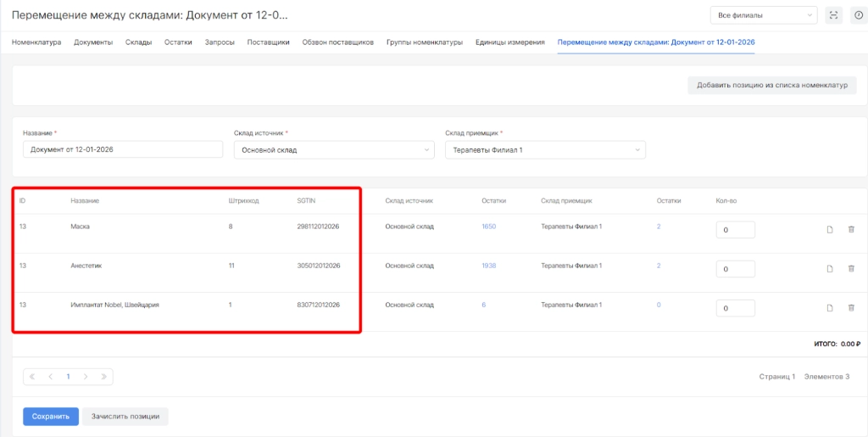
Task: Click the Зачислить позиции button
Action: click(x=125, y=417)
